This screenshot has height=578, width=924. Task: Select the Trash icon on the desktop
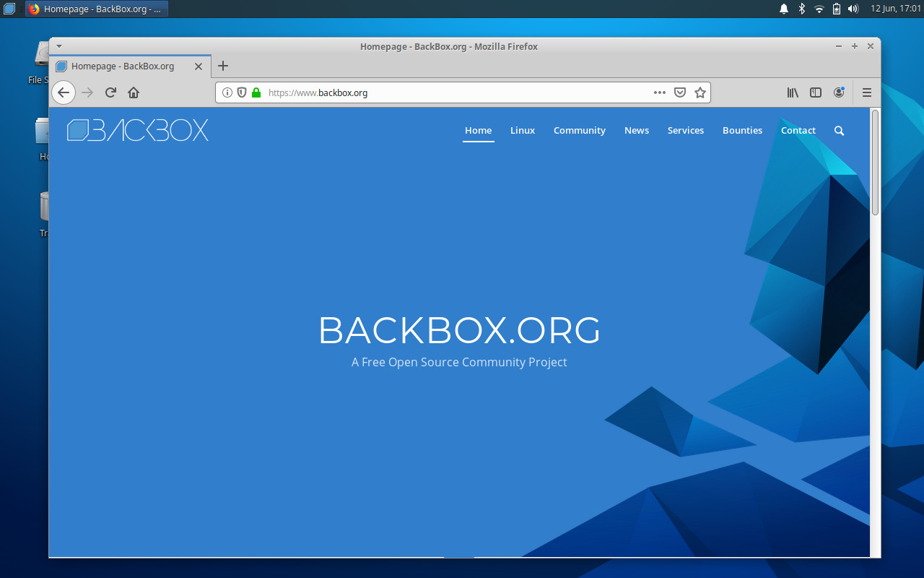[44, 213]
